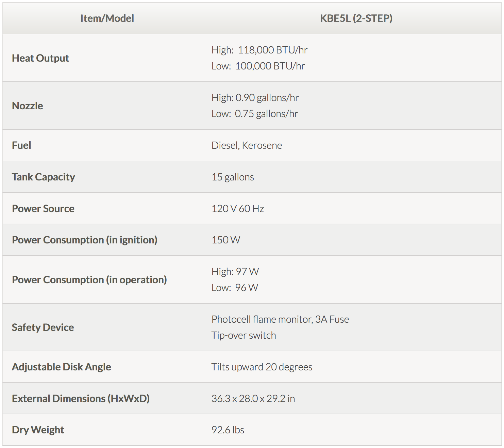
Task: Click the Photocell flame monitor text
Action: click(262, 319)
